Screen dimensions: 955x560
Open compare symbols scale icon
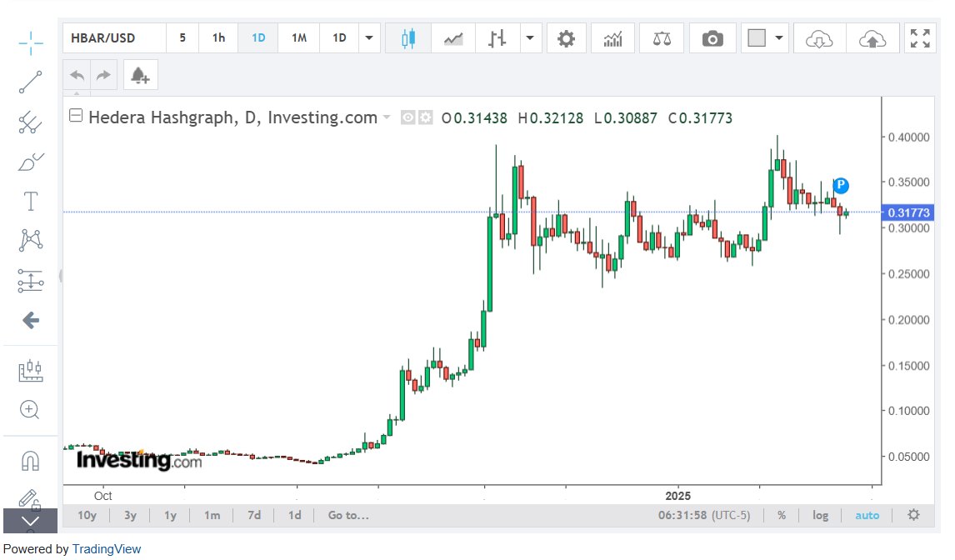click(x=662, y=38)
